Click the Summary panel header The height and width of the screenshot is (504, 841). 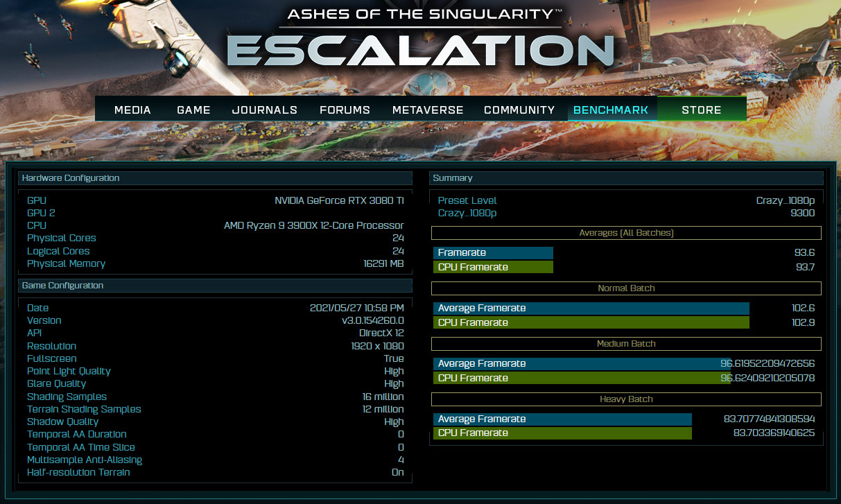tap(626, 178)
